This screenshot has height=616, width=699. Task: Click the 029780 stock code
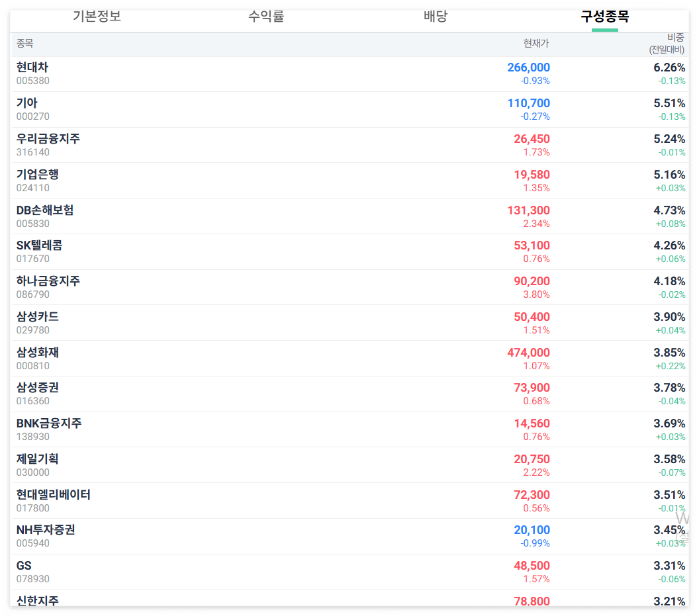[x=33, y=330]
